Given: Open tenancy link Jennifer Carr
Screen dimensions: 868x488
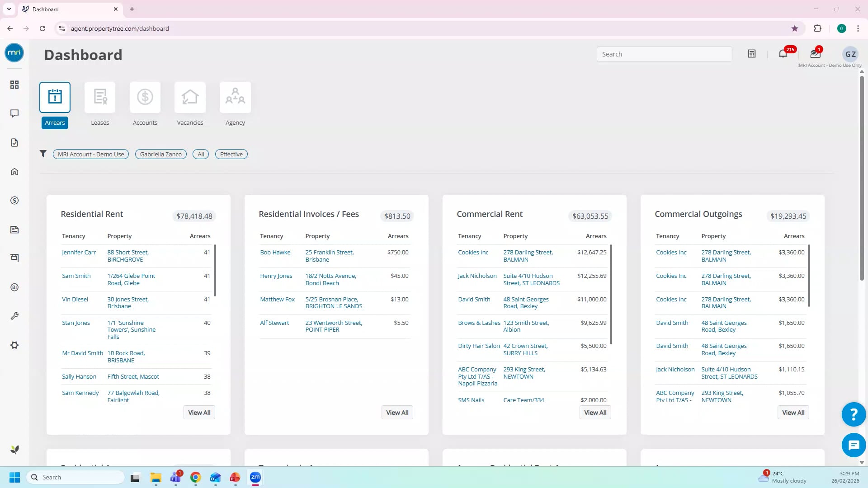Looking at the screenshot, I should (x=79, y=252).
